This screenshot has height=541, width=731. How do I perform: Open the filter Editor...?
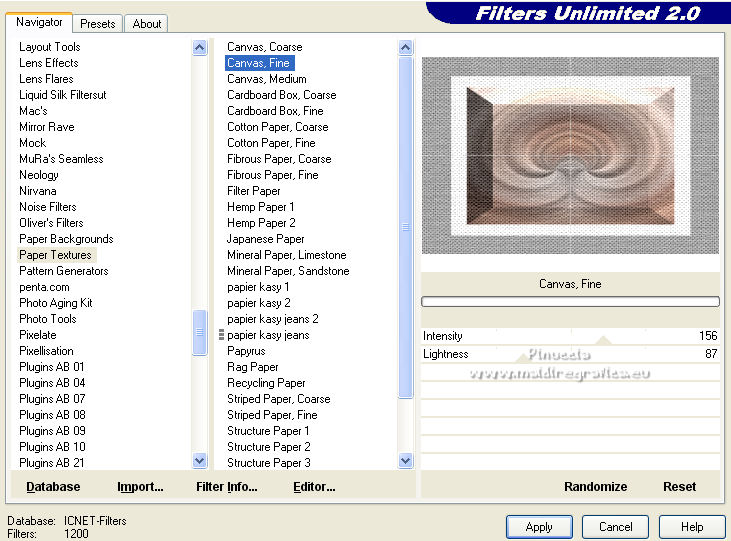pos(314,486)
